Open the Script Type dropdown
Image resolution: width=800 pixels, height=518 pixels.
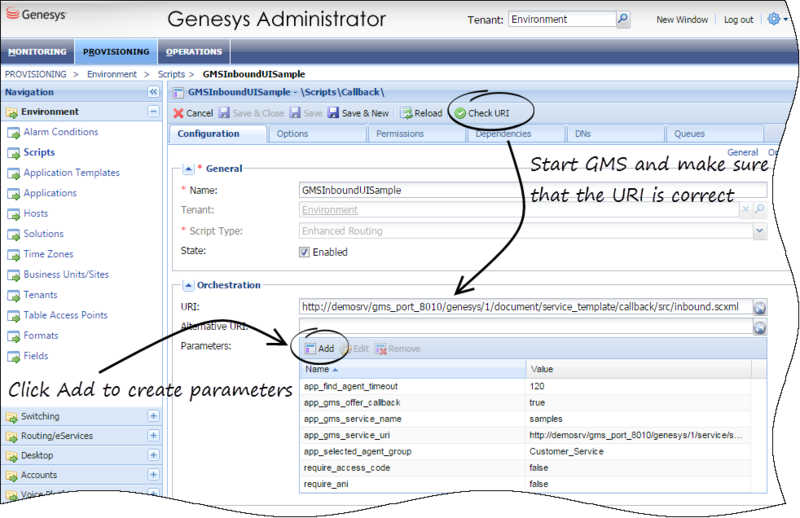[759, 231]
